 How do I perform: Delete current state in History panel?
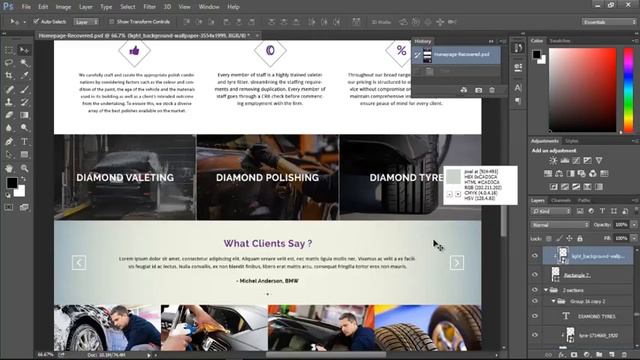tap(492, 90)
